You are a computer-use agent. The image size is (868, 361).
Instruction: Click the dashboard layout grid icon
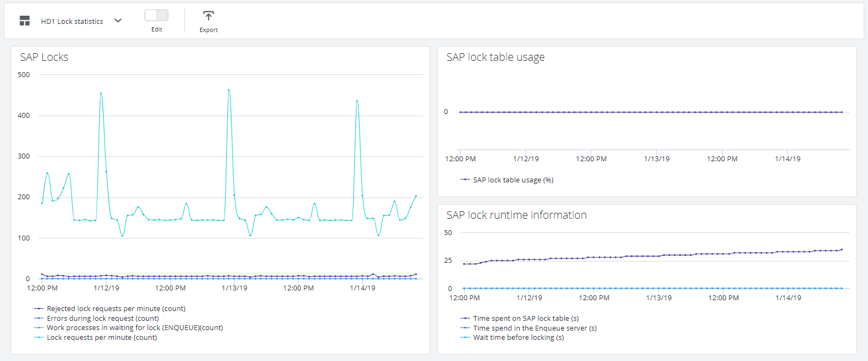(24, 21)
